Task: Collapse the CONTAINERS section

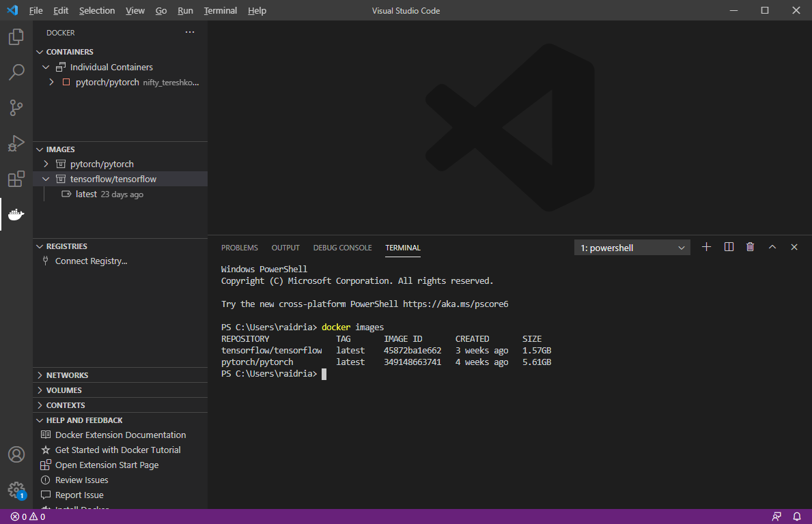Action: (40, 52)
